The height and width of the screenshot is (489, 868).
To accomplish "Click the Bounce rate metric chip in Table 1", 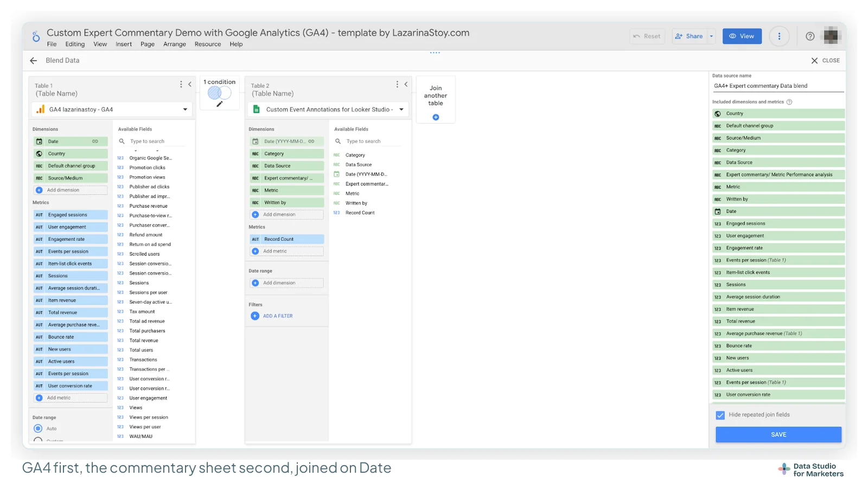I will pyautogui.click(x=71, y=337).
